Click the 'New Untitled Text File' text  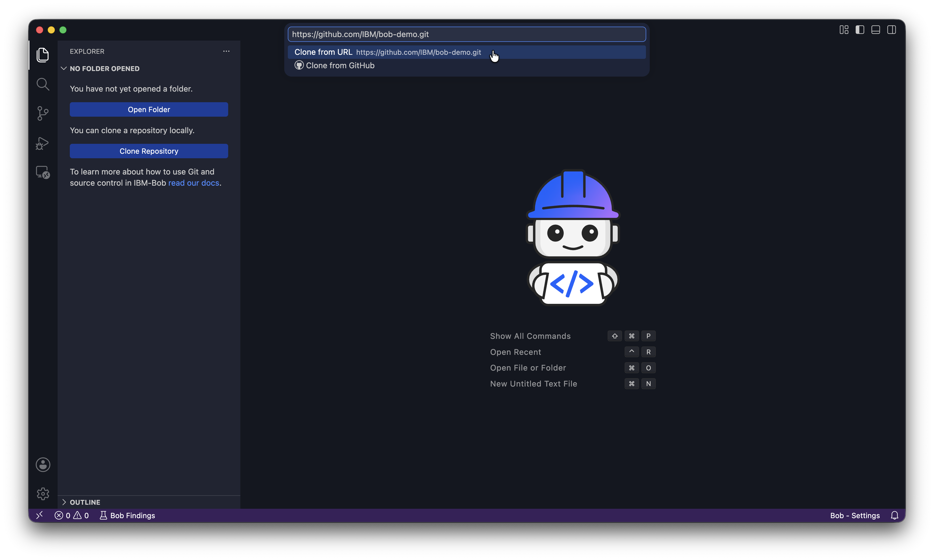[x=533, y=383]
